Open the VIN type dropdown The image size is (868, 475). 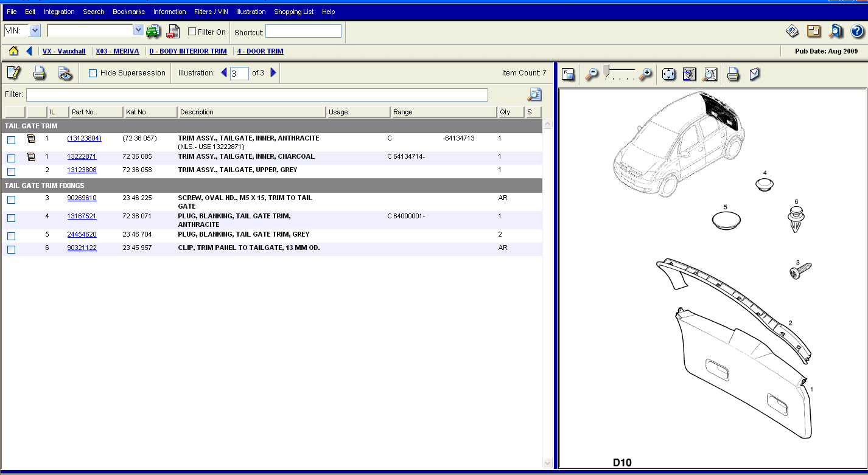coord(34,30)
